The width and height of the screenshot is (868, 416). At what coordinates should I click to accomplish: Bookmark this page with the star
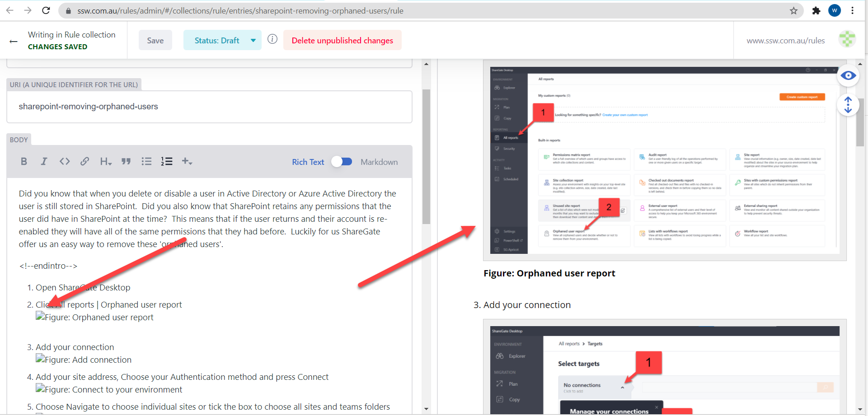[793, 11]
